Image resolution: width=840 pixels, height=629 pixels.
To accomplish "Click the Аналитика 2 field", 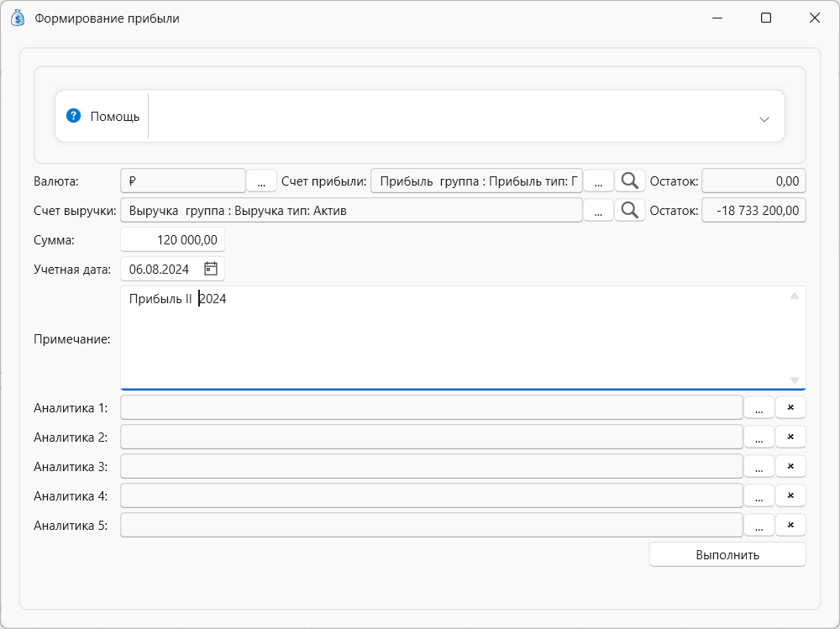I will pos(432,437).
